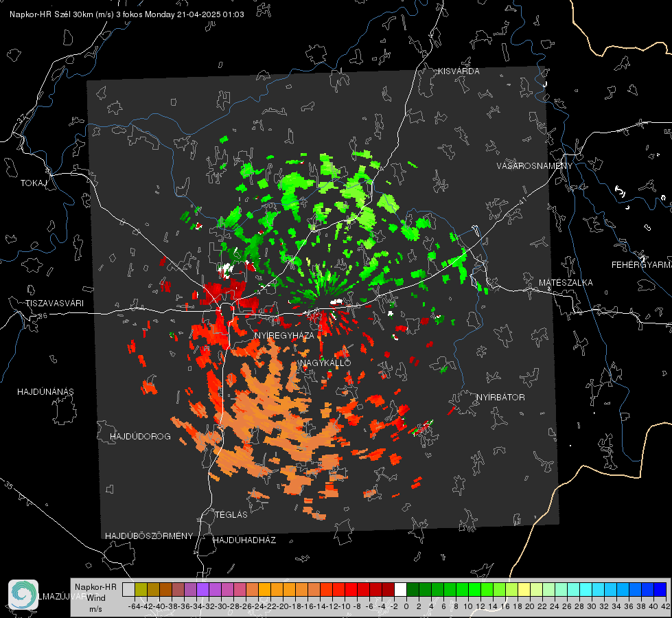Pick the white zero-velocity swatch in legend
This screenshot has height=618, width=672.
coord(400,589)
